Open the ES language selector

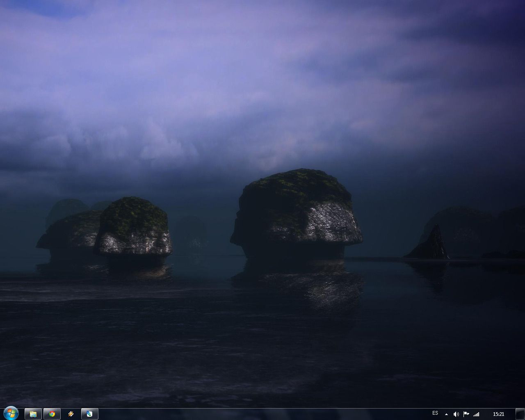(x=435, y=413)
